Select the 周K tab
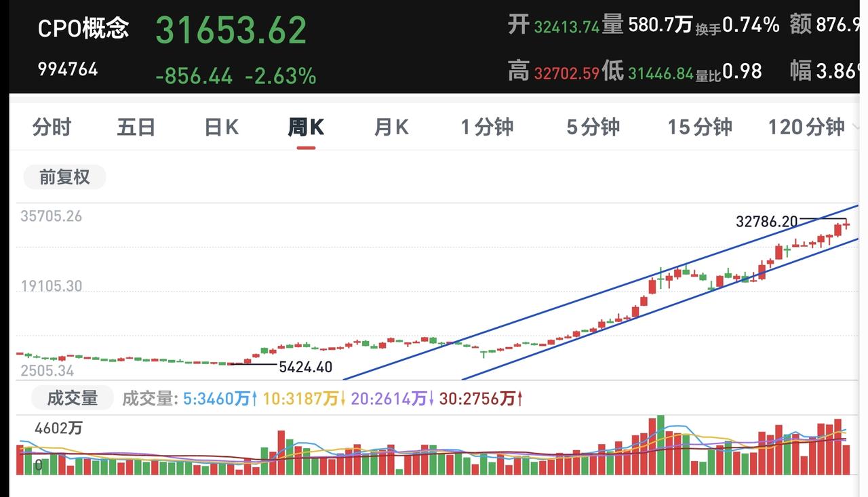 click(306, 127)
